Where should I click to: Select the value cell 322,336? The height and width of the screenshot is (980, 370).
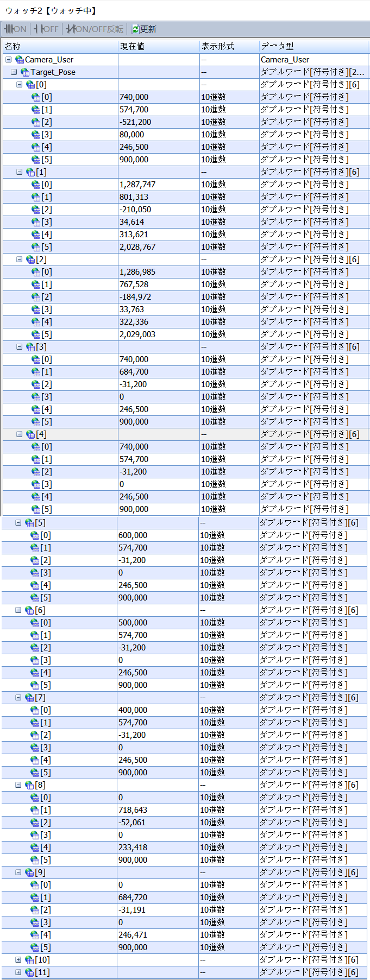pos(159,322)
